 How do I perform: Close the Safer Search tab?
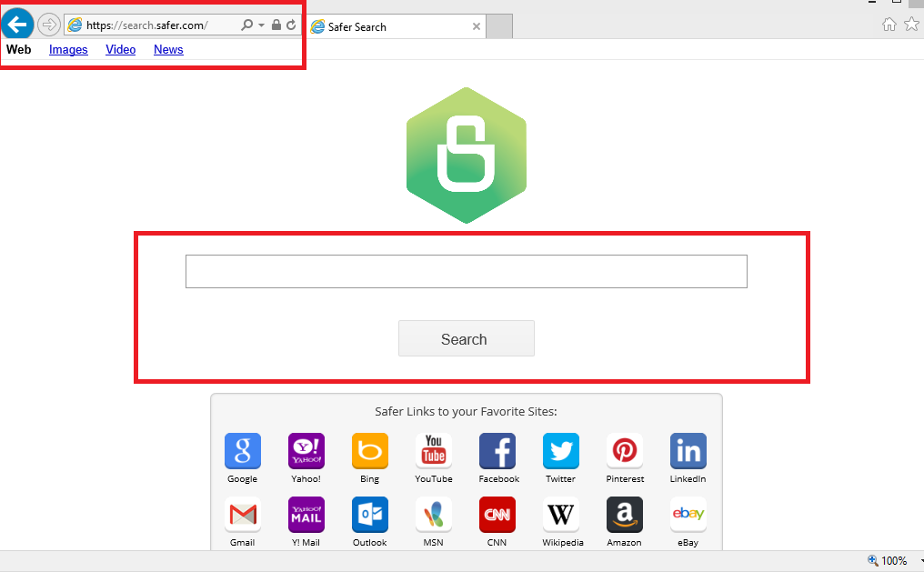pyautogui.click(x=477, y=26)
